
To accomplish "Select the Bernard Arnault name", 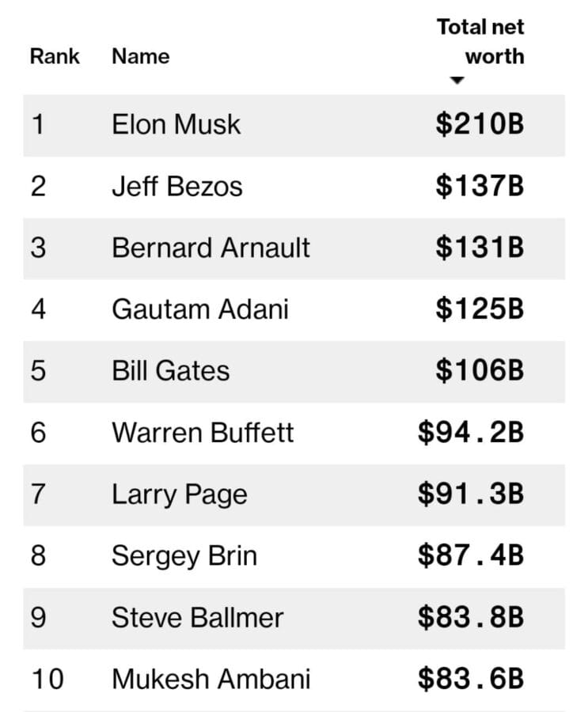I will (x=211, y=248).
